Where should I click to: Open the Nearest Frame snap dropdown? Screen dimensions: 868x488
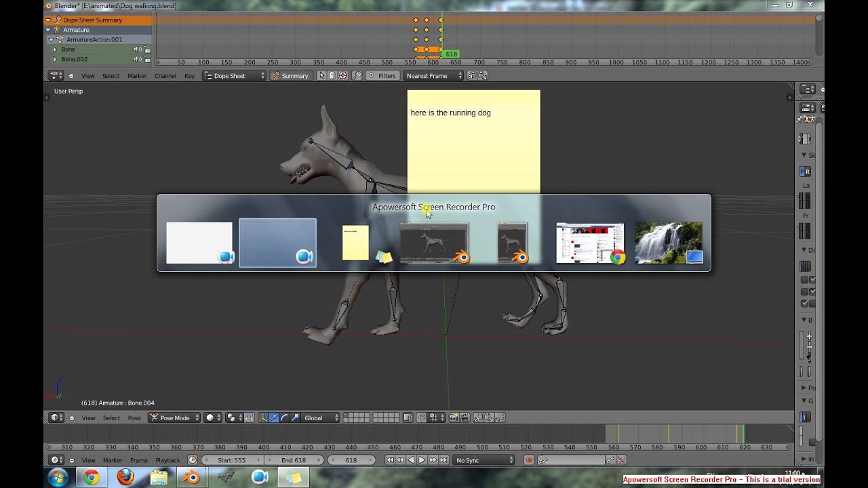click(x=433, y=76)
